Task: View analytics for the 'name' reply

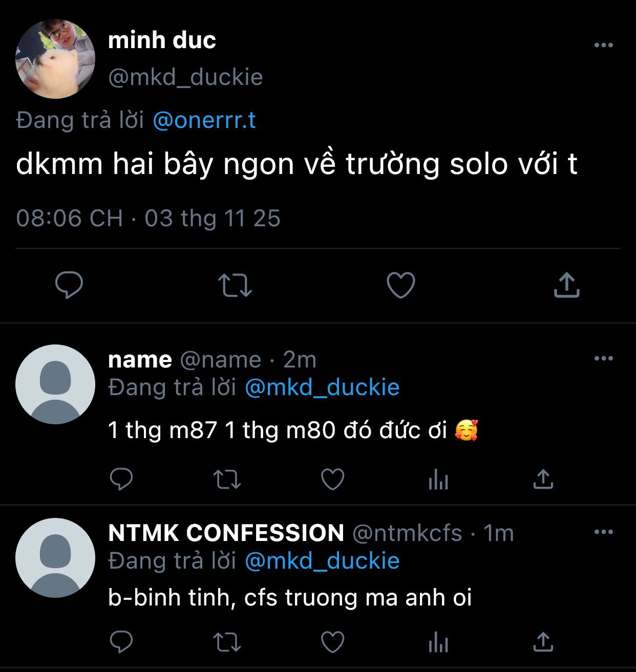Action: point(438,480)
